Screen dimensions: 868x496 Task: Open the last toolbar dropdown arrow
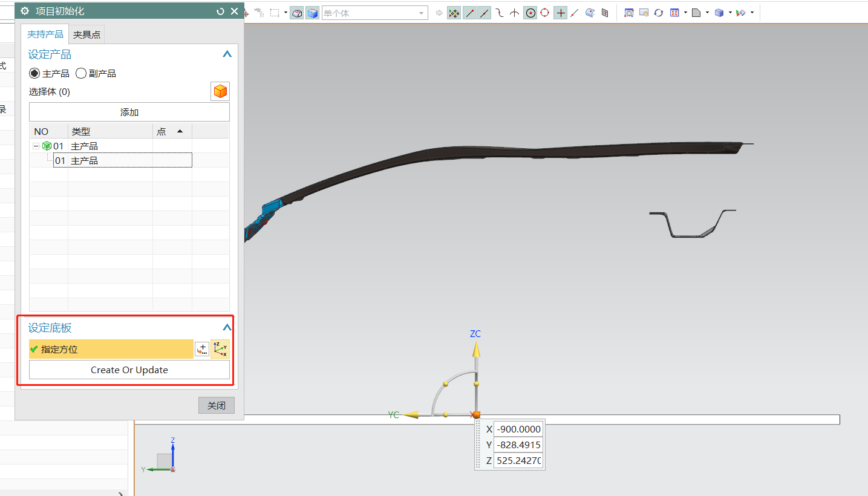tap(752, 13)
